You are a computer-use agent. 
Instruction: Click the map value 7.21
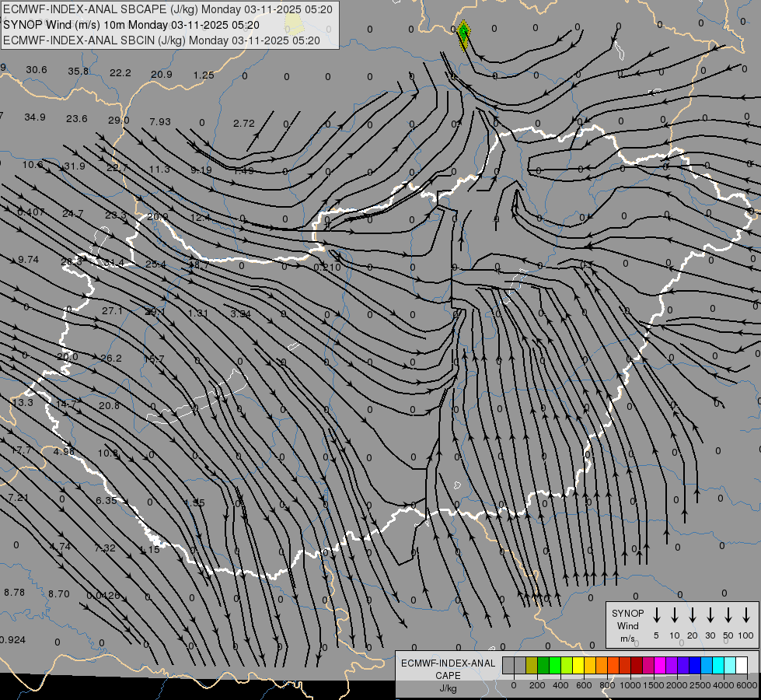point(18,498)
